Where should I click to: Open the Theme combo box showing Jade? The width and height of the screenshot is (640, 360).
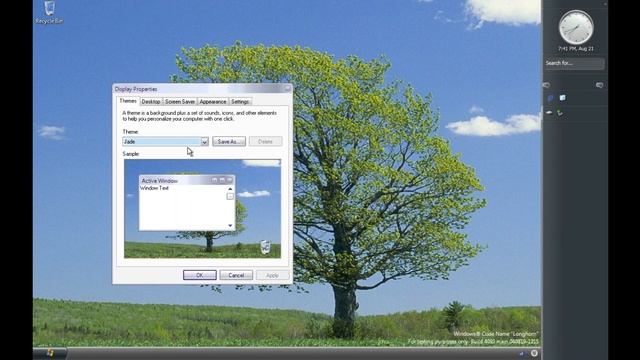pos(166,142)
